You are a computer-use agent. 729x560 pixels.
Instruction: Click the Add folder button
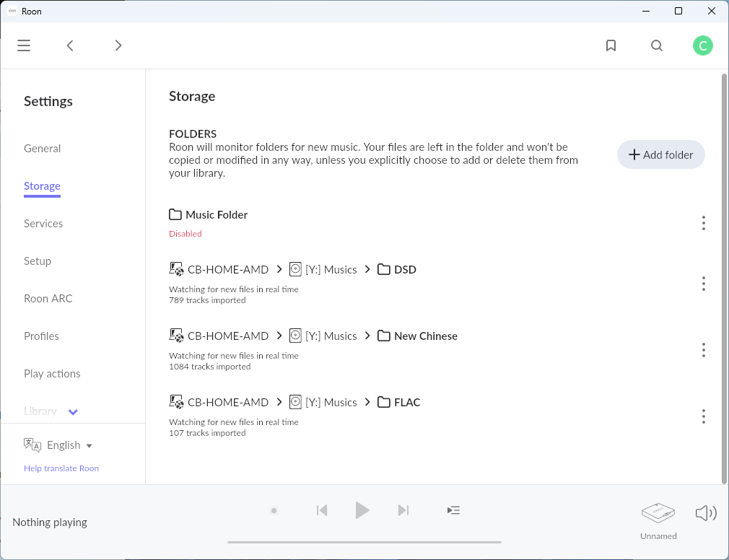point(660,154)
